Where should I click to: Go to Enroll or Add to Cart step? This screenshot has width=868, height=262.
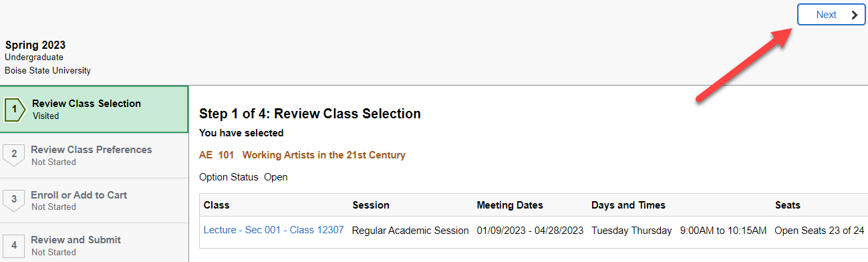pos(94,201)
